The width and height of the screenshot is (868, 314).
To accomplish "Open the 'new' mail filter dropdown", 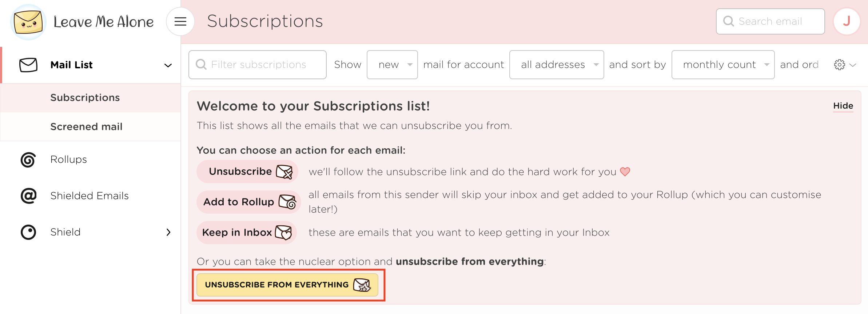I will 392,65.
